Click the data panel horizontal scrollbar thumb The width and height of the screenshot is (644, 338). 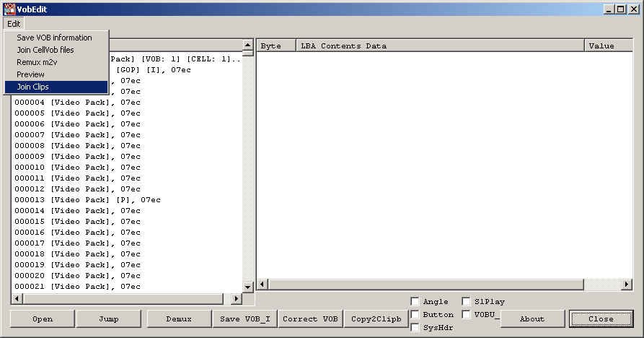click(x=426, y=284)
